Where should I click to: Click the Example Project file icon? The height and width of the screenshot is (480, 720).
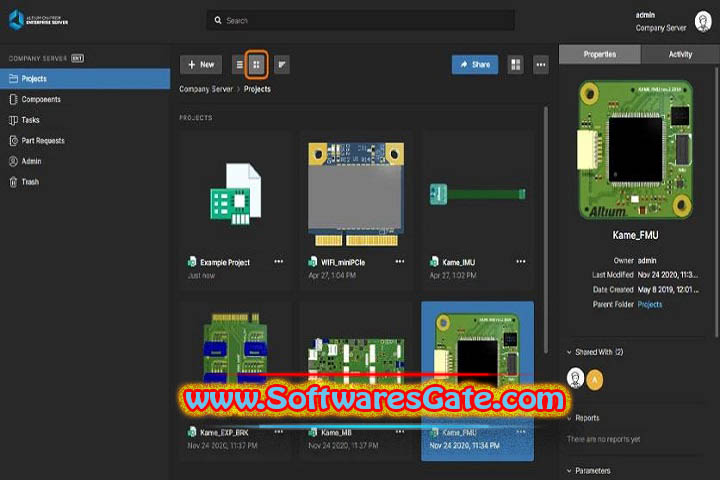tap(192, 262)
